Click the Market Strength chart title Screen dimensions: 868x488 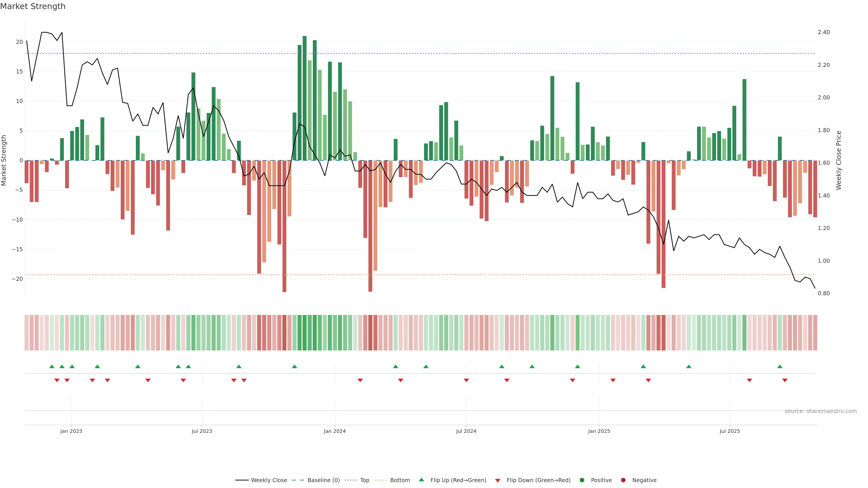[x=33, y=6]
